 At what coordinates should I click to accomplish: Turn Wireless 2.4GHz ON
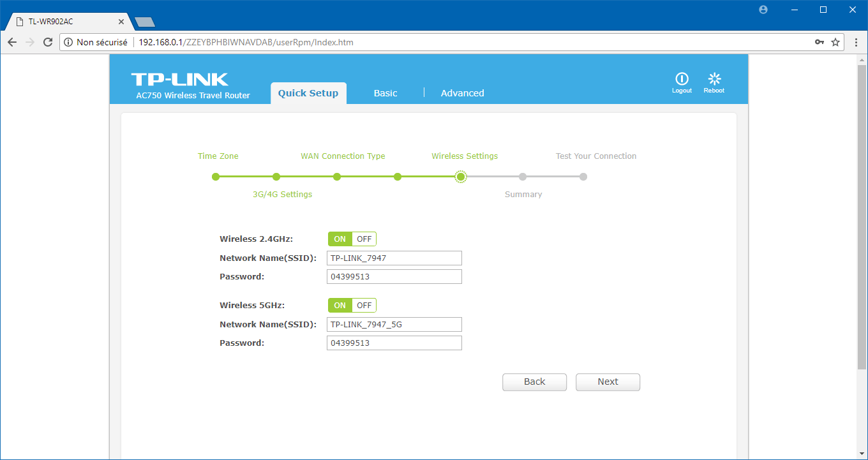click(340, 239)
